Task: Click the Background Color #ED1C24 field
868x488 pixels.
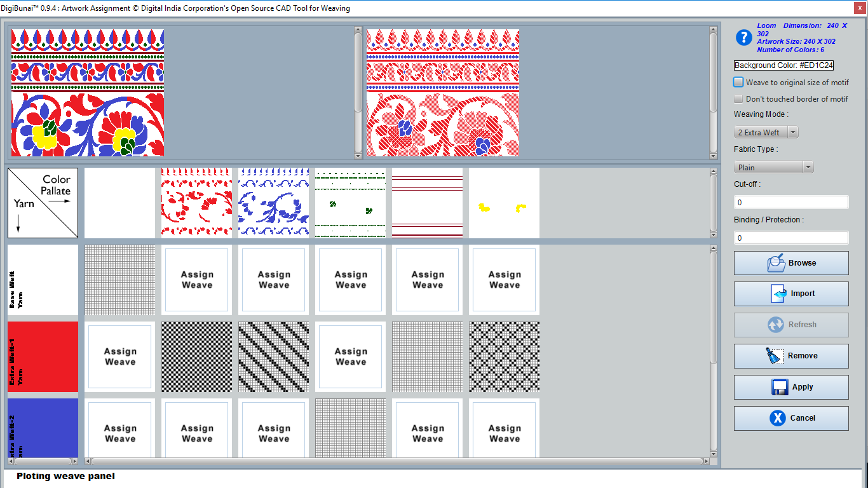Action: (x=783, y=65)
